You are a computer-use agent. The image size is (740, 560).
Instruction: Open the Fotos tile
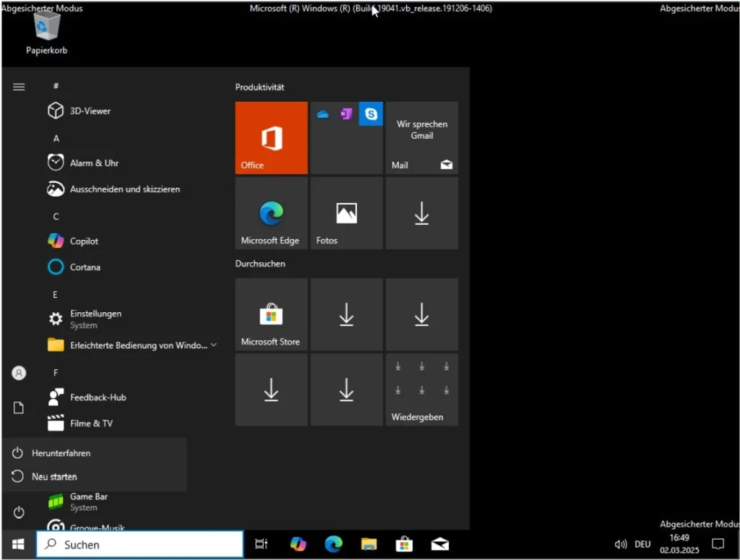tap(346, 213)
